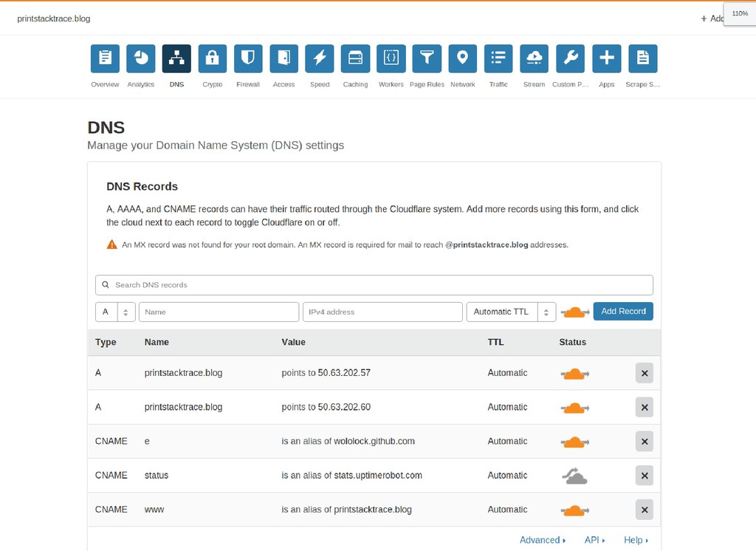Delete the A record pointing to 50.63.202.60
This screenshot has width=756, height=551.
coord(644,407)
